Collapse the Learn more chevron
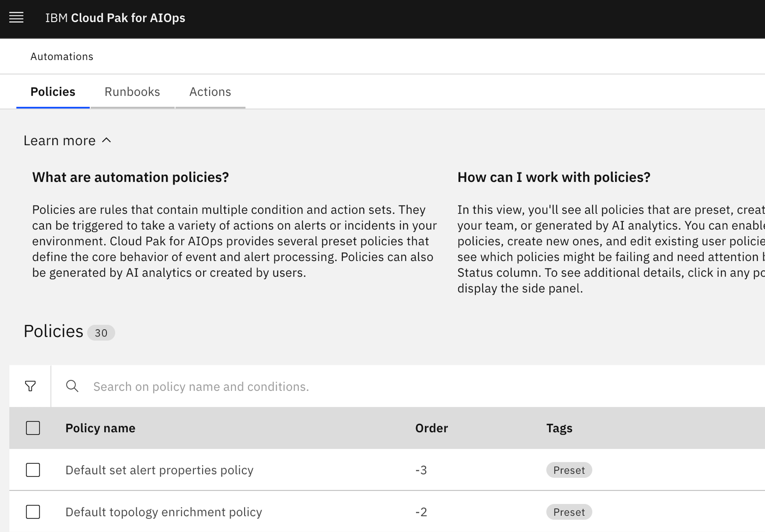Image resolution: width=765 pixels, height=532 pixels. [106, 140]
